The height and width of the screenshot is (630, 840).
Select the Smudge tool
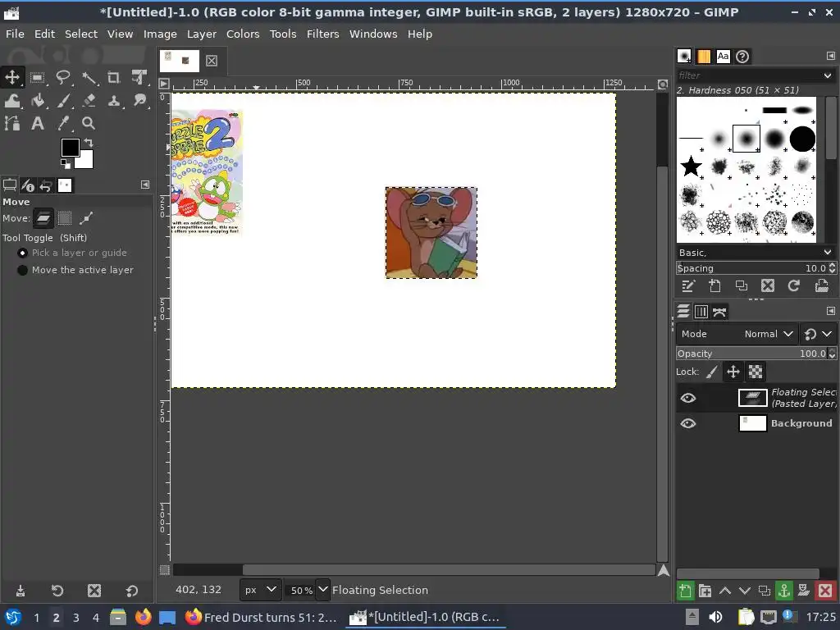pyautogui.click(x=139, y=101)
